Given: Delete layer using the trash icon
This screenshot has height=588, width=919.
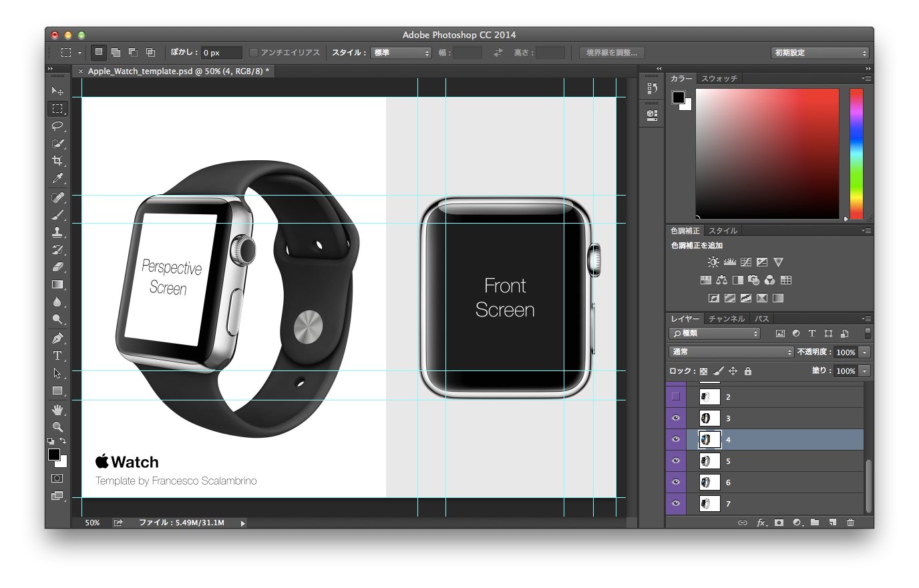Looking at the screenshot, I should [850, 523].
